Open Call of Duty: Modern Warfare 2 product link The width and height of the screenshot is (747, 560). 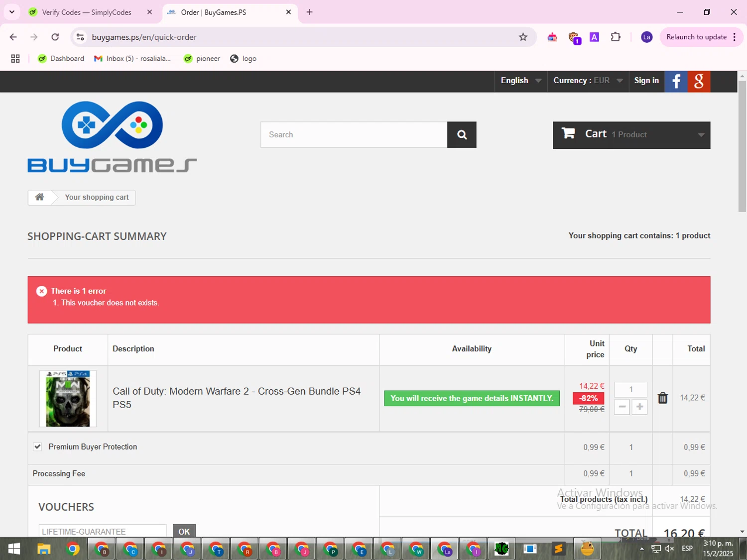tap(237, 398)
